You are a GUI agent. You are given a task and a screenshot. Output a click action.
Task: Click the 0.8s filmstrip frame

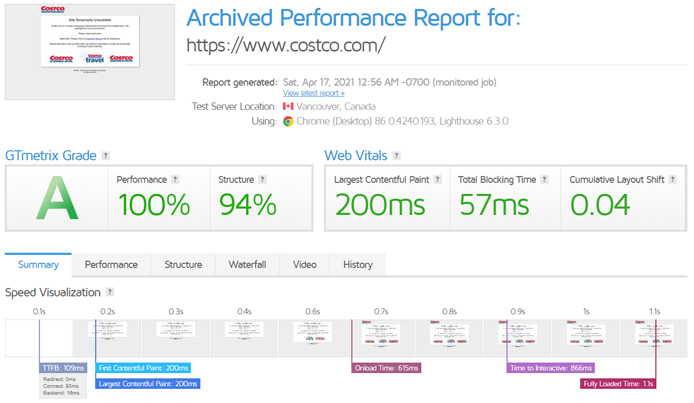tap(449, 338)
